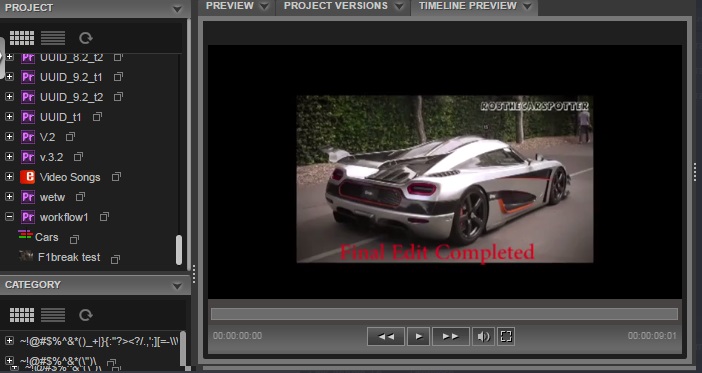Switch Project panel to grid view
702x373 pixels.
point(22,38)
